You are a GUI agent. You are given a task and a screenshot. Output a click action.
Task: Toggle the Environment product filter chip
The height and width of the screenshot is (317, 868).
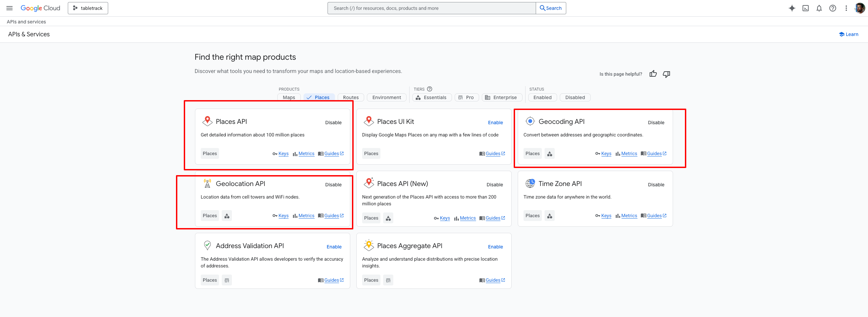(387, 97)
